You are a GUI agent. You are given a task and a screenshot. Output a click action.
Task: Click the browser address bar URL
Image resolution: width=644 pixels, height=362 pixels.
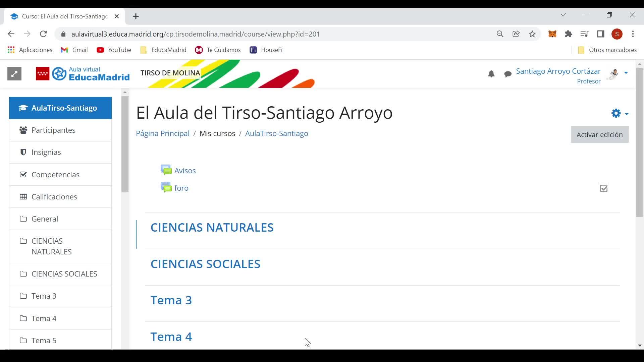196,34
